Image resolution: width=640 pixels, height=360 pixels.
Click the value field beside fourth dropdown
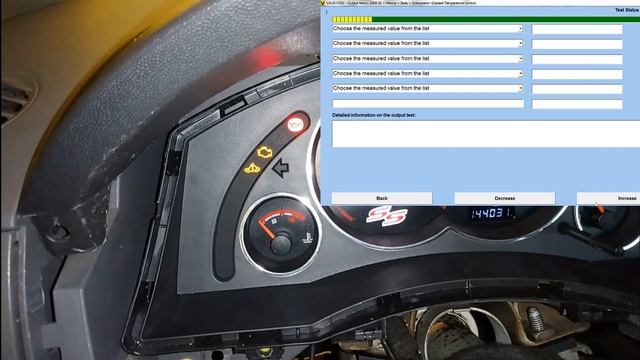(x=577, y=74)
